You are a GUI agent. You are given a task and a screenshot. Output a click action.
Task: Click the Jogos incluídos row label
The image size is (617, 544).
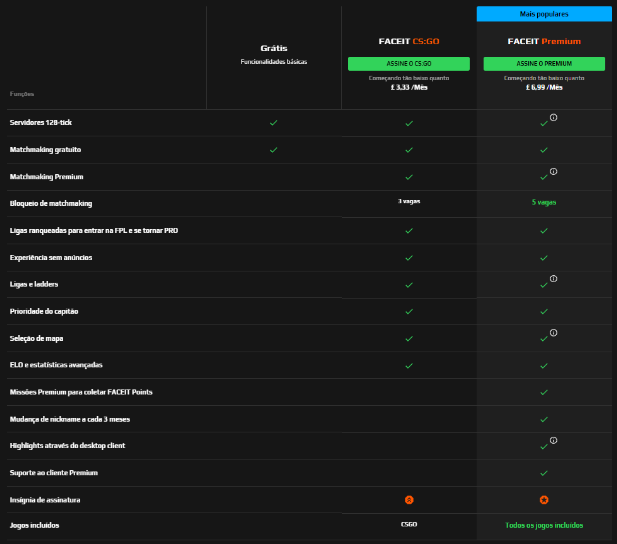(34, 525)
